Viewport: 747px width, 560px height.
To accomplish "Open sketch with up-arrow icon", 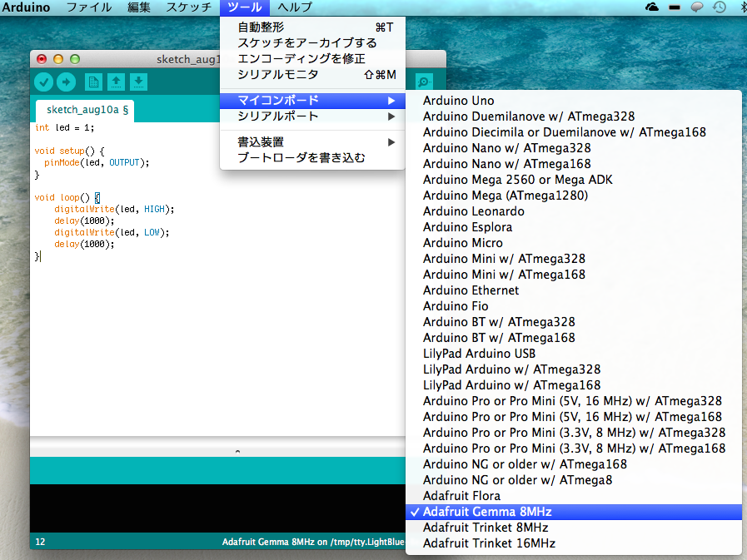I will [x=116, y=82].
